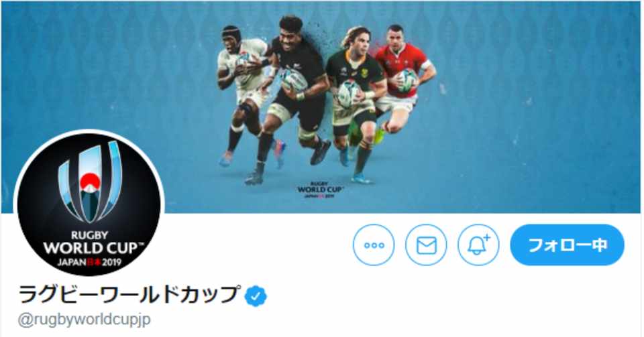This screenshot has height=337, width=644.
Task: Click small Rugby World Cup logo in banner
Action: click(321, 190)
